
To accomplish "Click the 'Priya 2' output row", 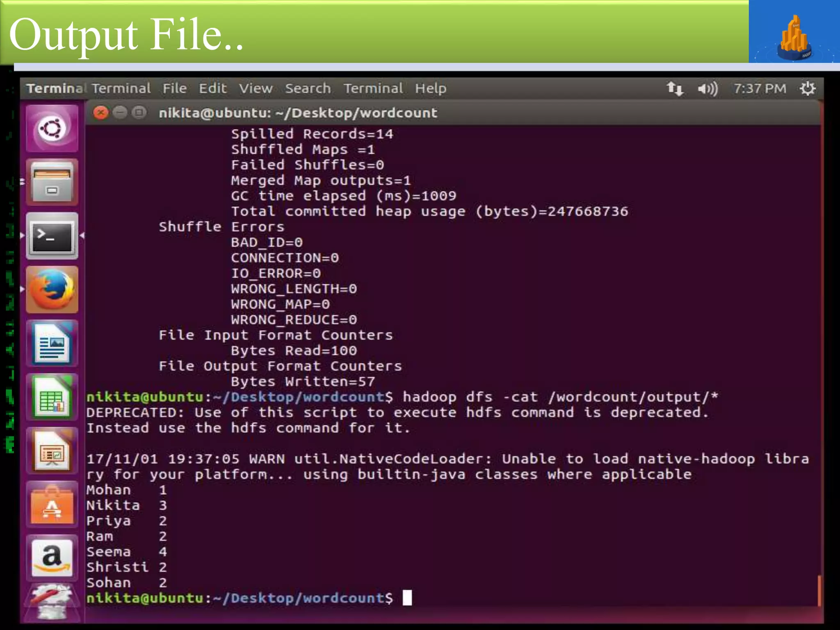I will (127, 521).
